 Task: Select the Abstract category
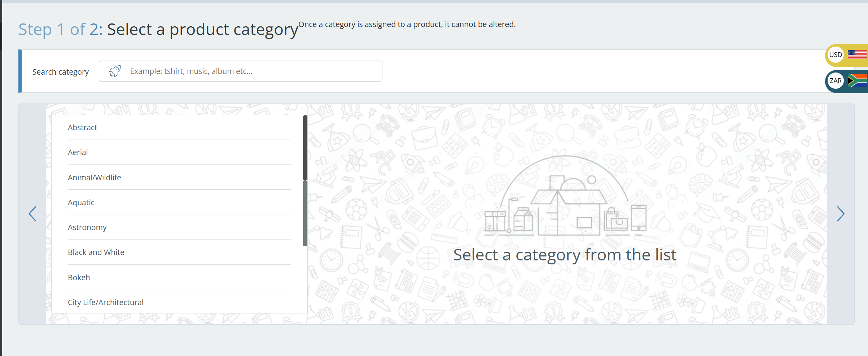179,127
